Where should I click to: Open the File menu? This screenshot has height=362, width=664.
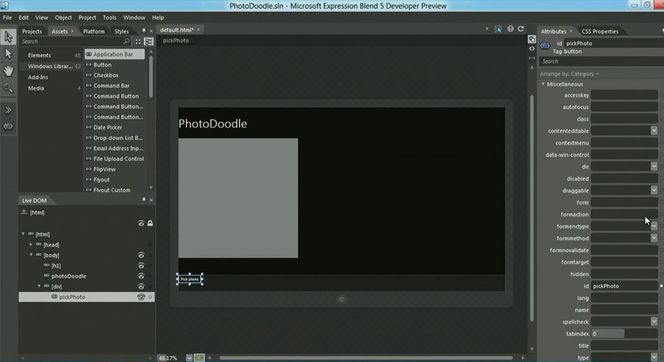(7, 17)
